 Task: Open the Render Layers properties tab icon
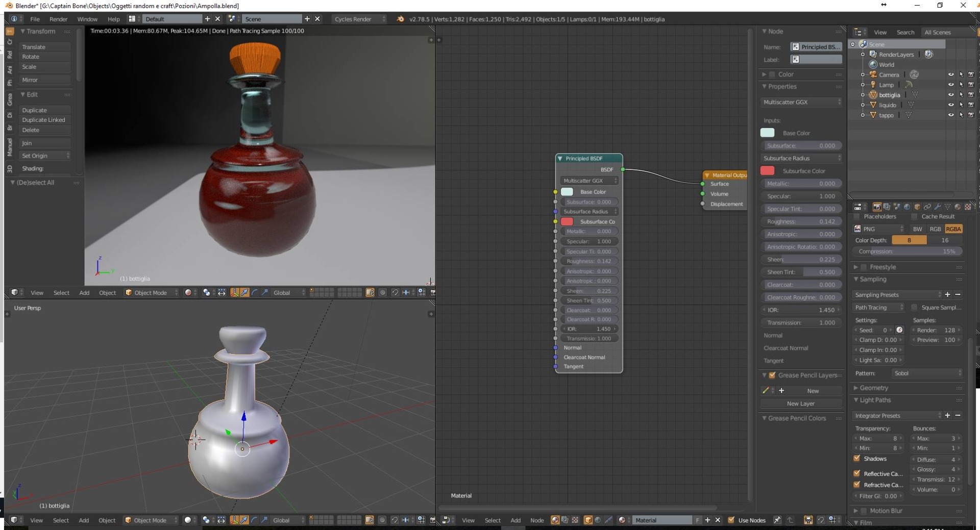[x=887, y=207]
